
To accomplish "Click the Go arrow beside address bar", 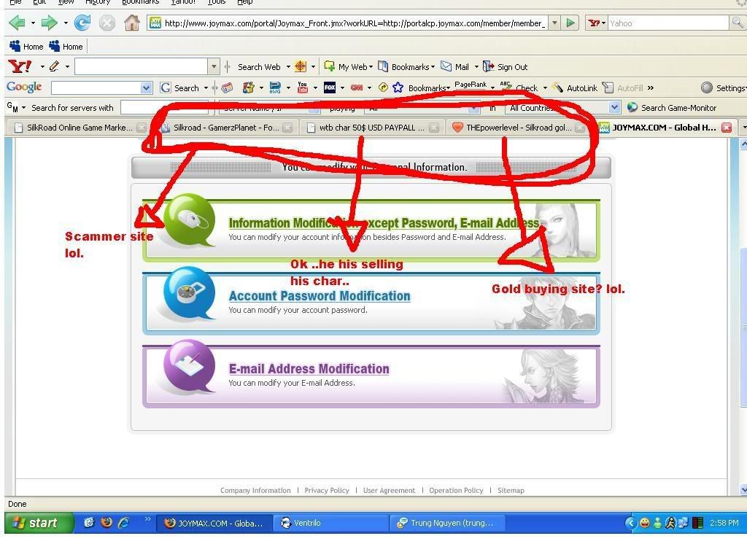I will (x=570, y=23).
